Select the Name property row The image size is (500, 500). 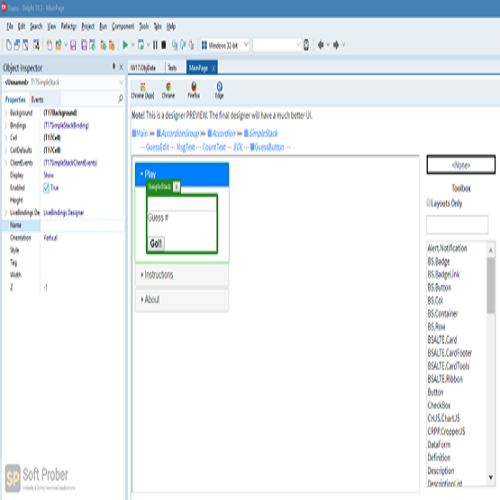pos(63,225)
